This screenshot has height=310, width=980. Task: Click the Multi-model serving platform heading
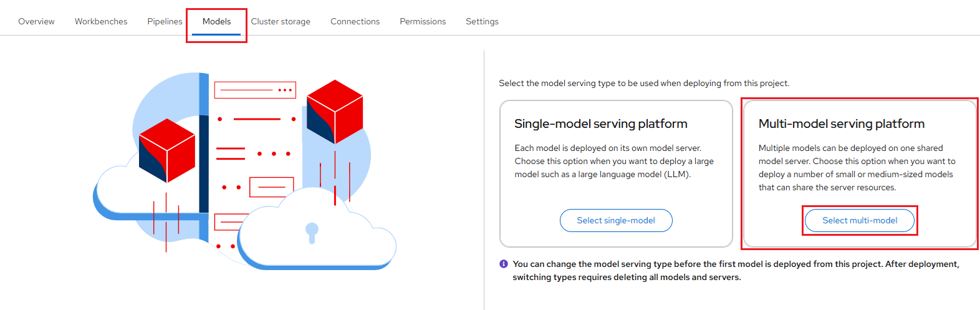tap(841, 124)
